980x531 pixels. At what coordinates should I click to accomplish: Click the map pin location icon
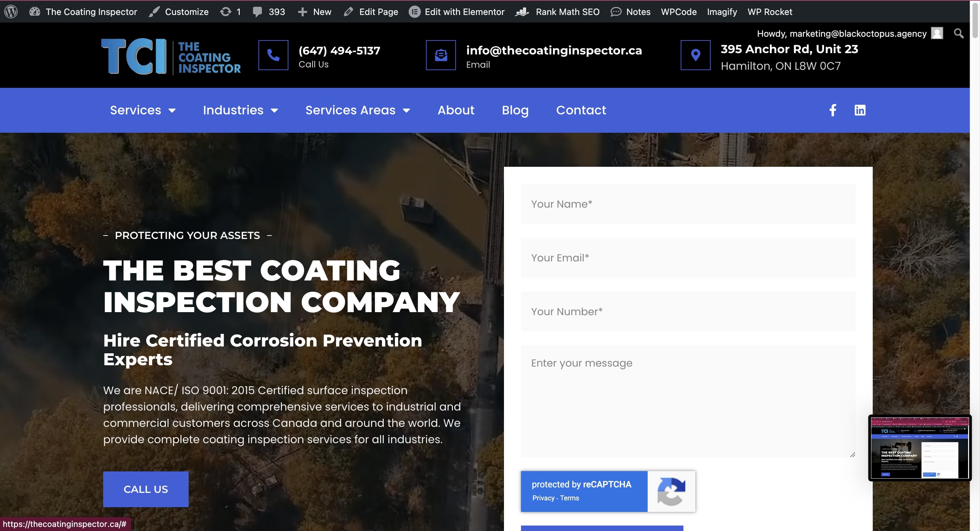[x=695, y=55]
